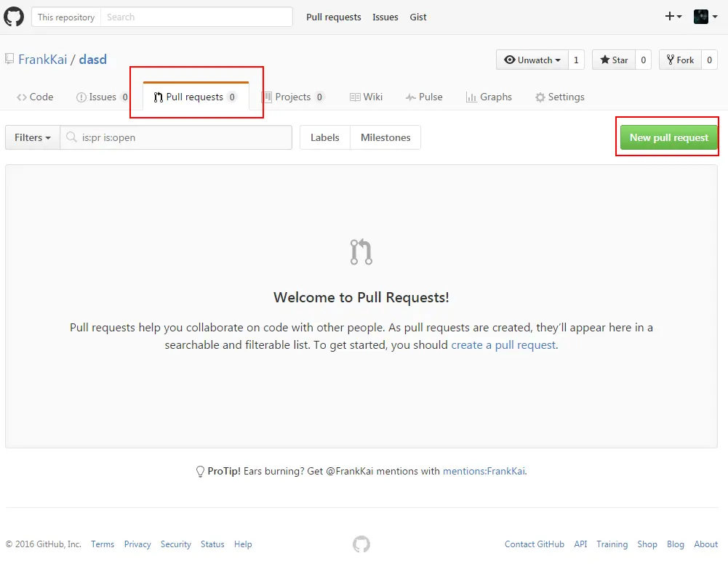This screenshot has height=577, width=728.
Task: Open the Help footer link
Action: 243,544
